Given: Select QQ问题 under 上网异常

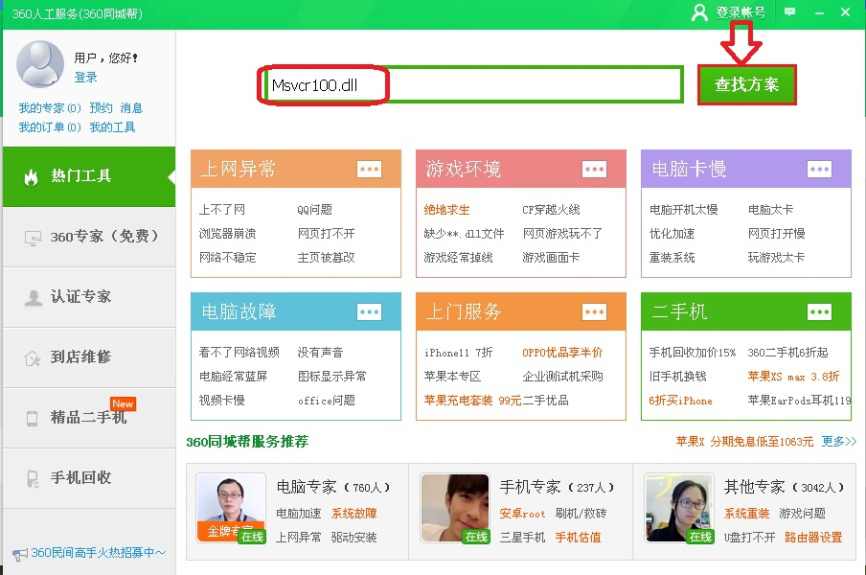Looking at the screenshot, I should [x=315, y=210].
